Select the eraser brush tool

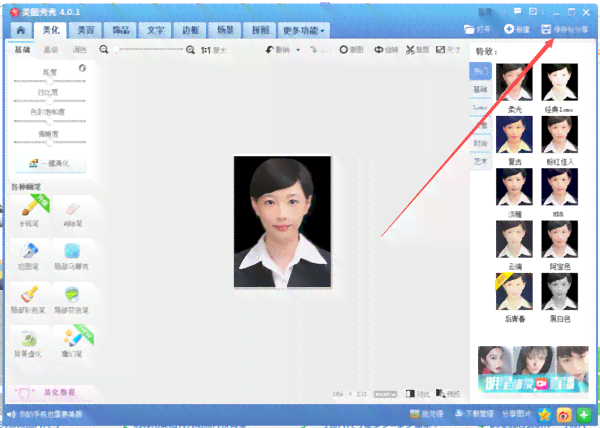[x=73, y=214]
